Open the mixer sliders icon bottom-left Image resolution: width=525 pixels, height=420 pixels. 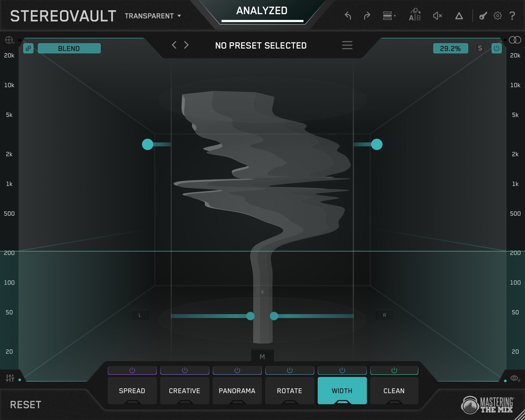10,378
